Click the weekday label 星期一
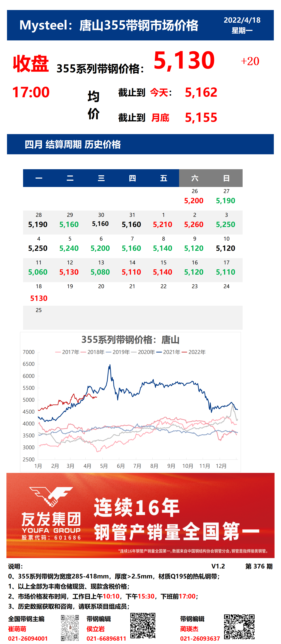 (242, 30)
